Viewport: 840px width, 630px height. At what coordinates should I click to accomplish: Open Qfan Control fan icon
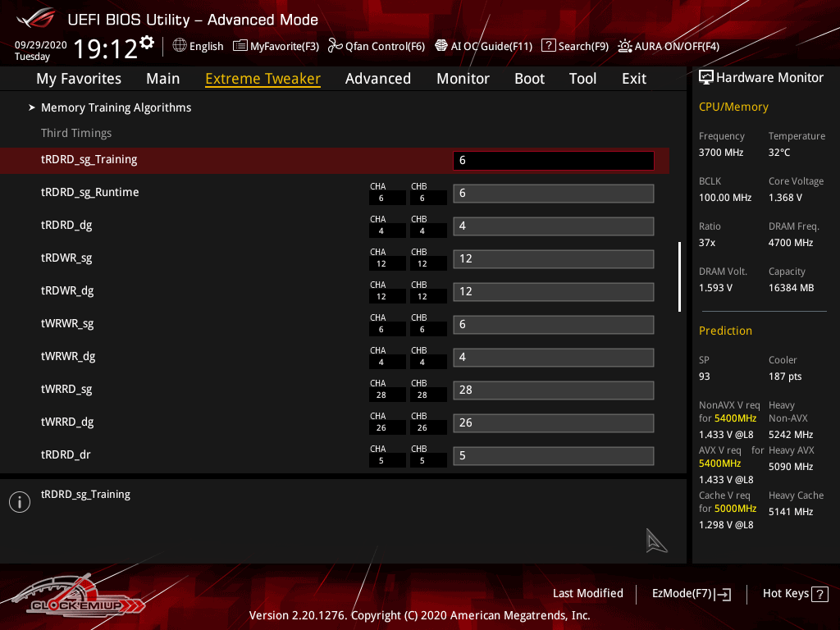tap(335, 46)
